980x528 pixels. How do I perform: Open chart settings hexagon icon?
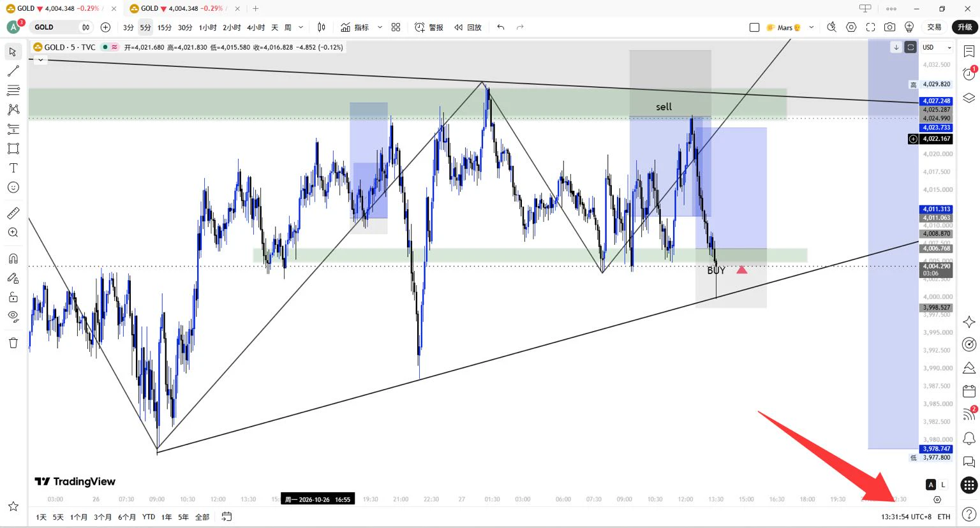click(x=851, y=27)
